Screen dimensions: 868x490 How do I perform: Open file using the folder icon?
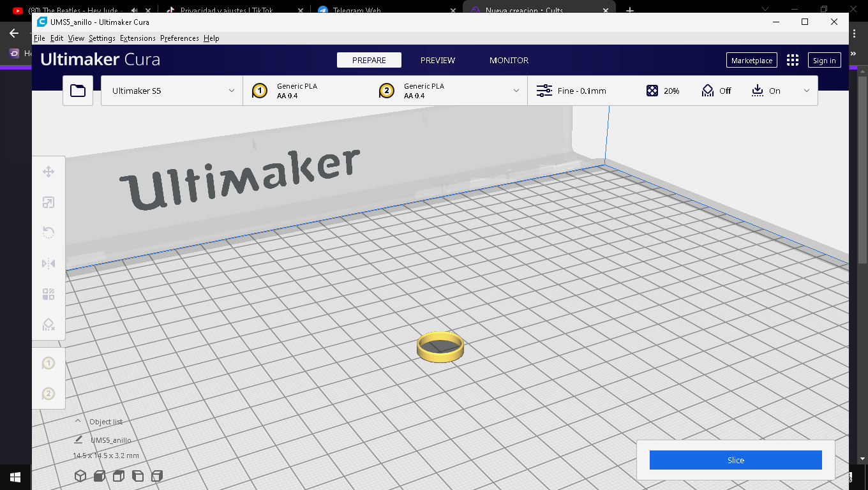tap(78, 91)
